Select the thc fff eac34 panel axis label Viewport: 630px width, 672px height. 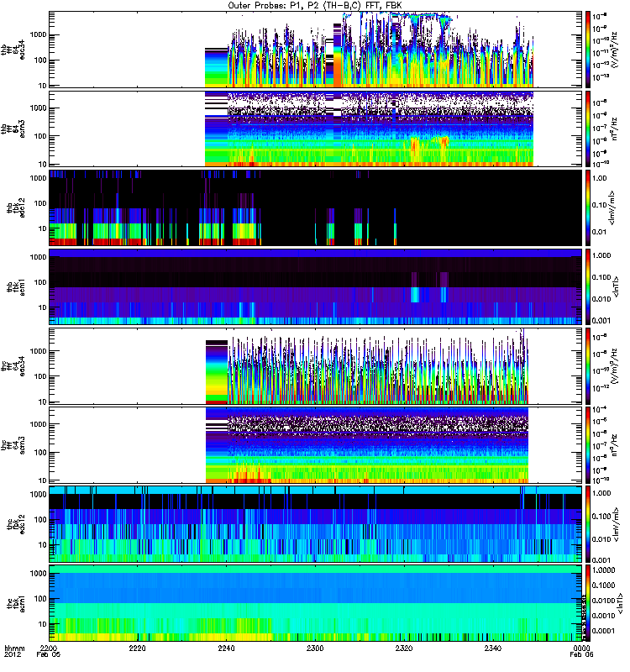pyautogui.click(x=13, y=366)
